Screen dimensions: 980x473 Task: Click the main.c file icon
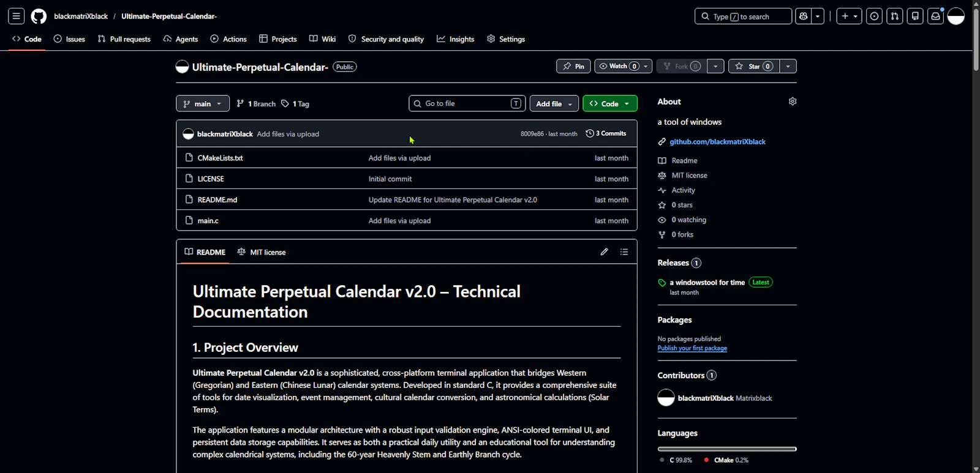pyautogui.click(x=189, y=220)
